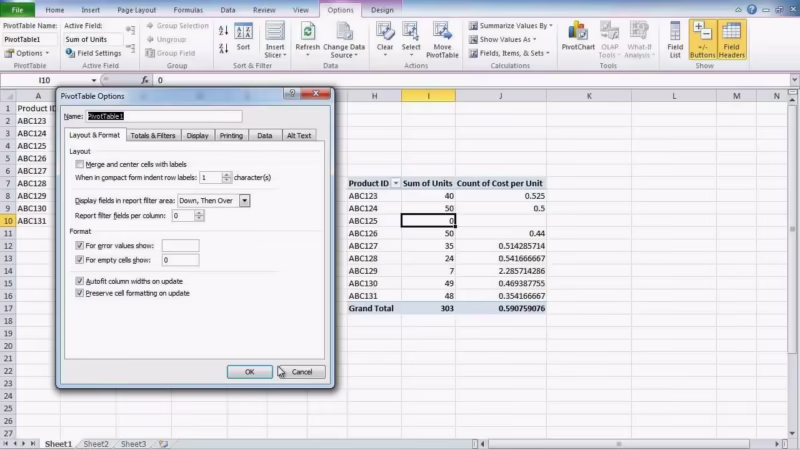Open PivotTable Options dropdown in ribbon
Viewport: 800px width, 450px height.
[x=27, y=53]
